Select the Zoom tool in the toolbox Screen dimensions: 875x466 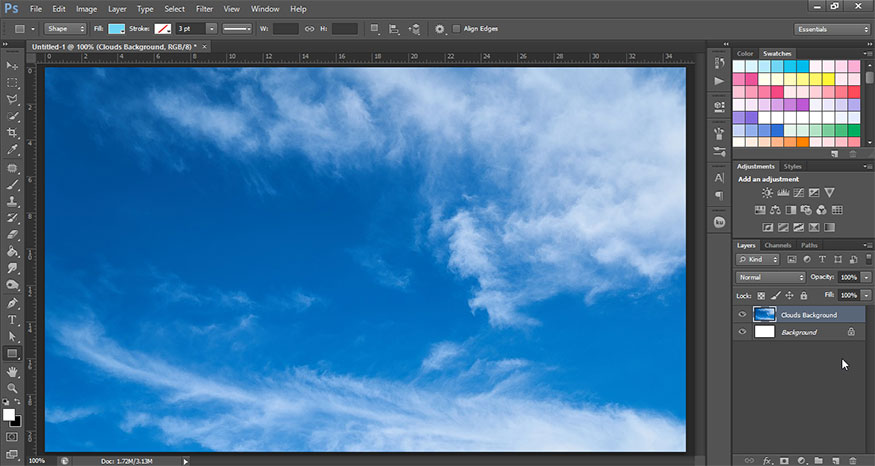[13, 388]
